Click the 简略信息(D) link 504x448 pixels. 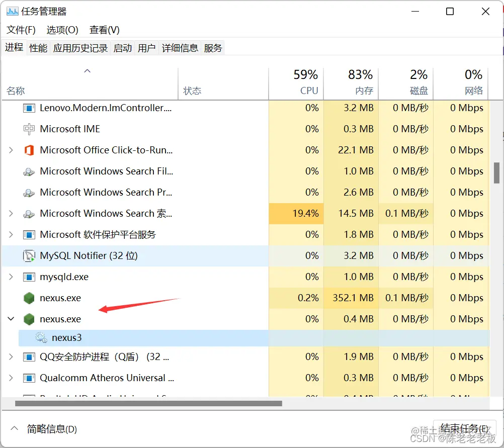click(x=52, y=429)
